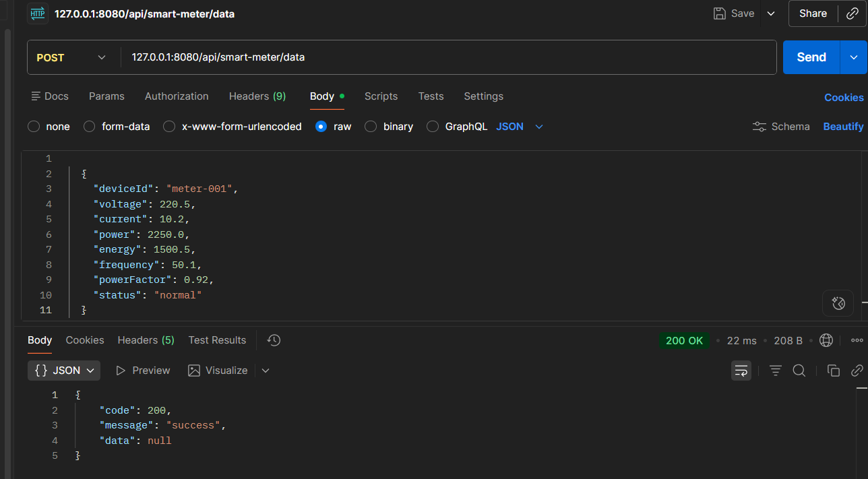Image resolution: width=868 pixels, height=479 pixels.
Task: Open response JSON format dropdown
Action: [64, 371]
